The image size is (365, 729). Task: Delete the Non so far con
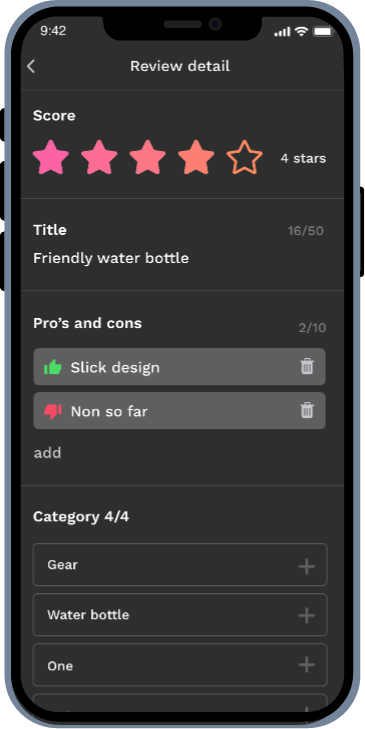[x=307, y=410]
